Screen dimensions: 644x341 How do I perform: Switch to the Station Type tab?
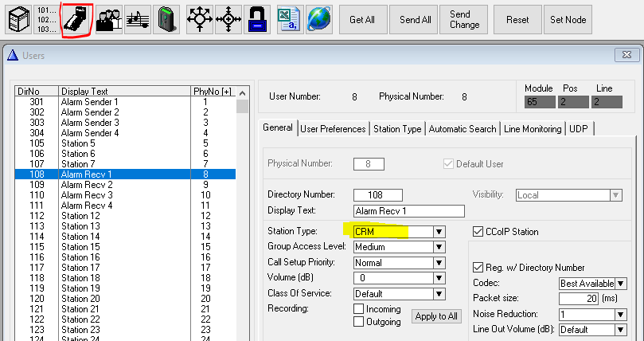click(x=397, y=129)
